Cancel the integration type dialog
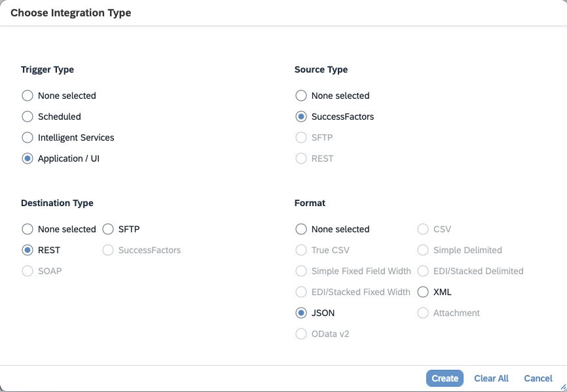This screenshot has height=392, width=567. (538, 378)
